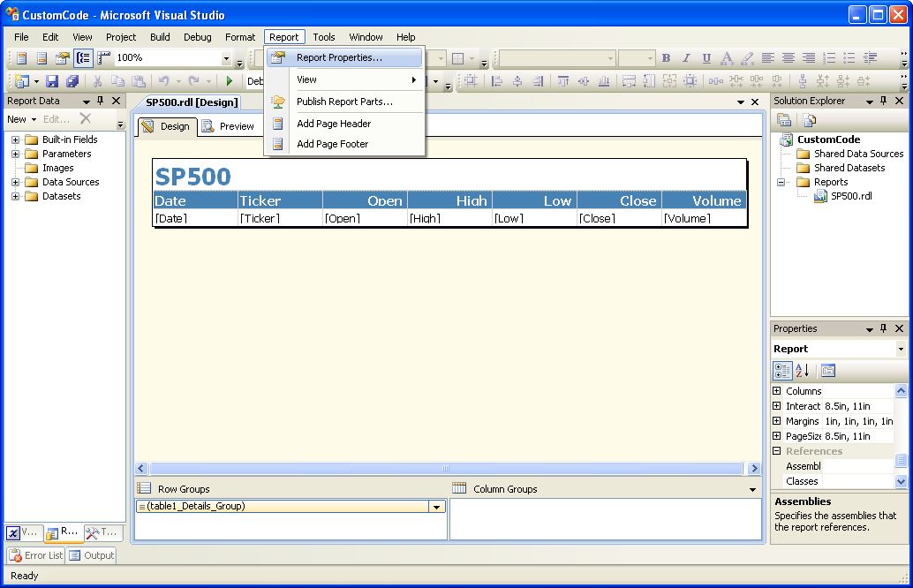Open the zoom 100% dropdown

point(226,58)
